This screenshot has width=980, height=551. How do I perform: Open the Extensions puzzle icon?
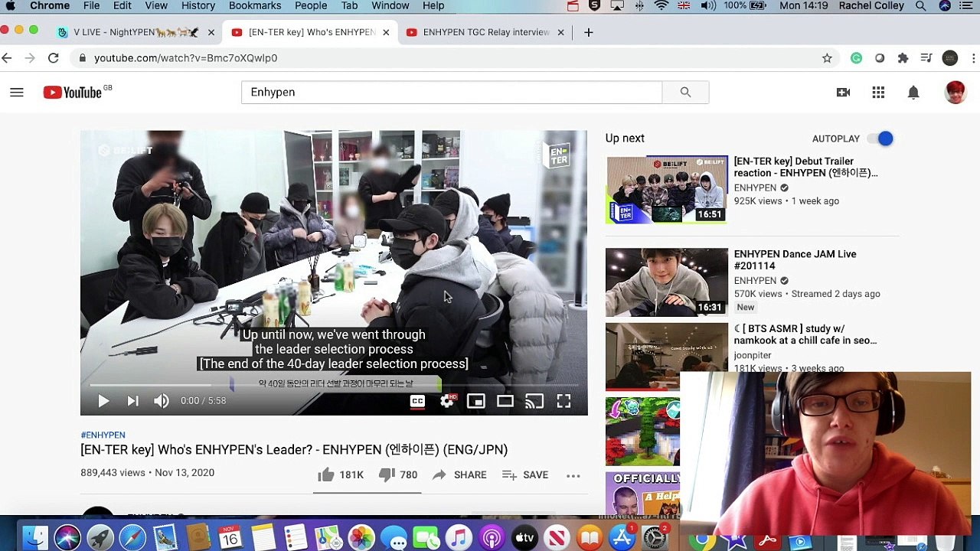tap(903, 58)
